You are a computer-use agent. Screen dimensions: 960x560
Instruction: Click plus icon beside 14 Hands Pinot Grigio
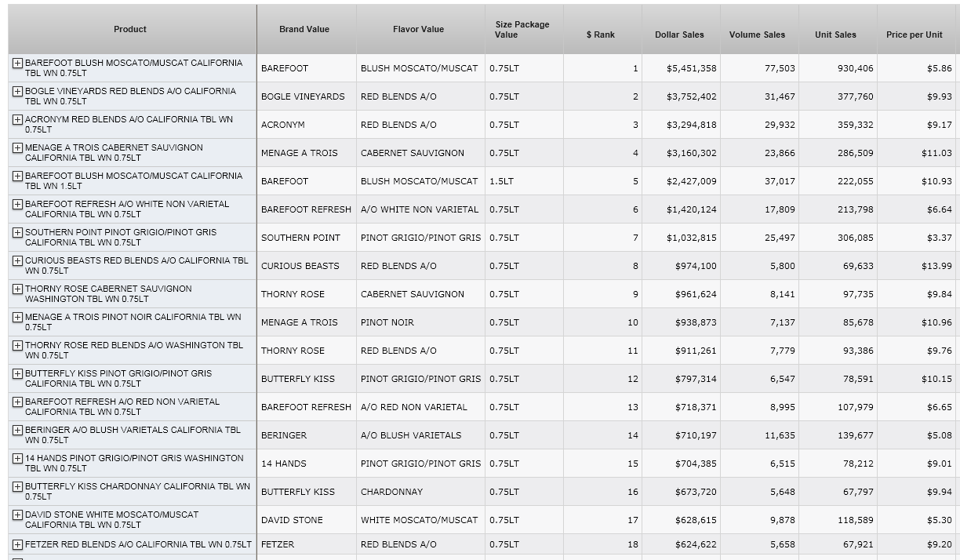coord(17,458)
